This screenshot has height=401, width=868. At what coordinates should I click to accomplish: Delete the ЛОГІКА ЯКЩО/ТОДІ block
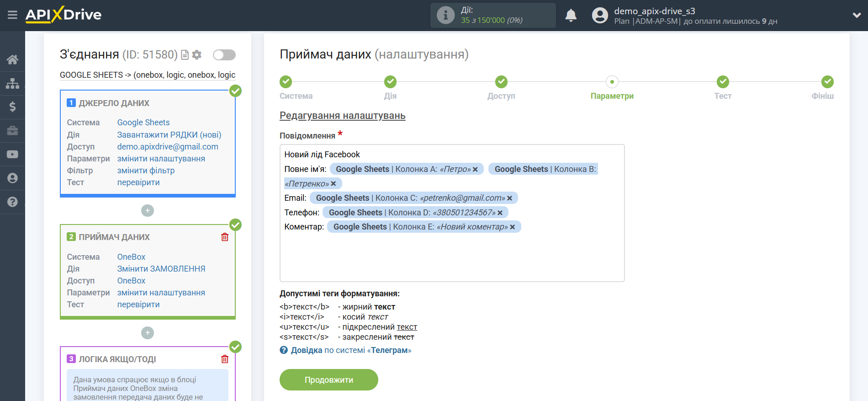(225, 359)
